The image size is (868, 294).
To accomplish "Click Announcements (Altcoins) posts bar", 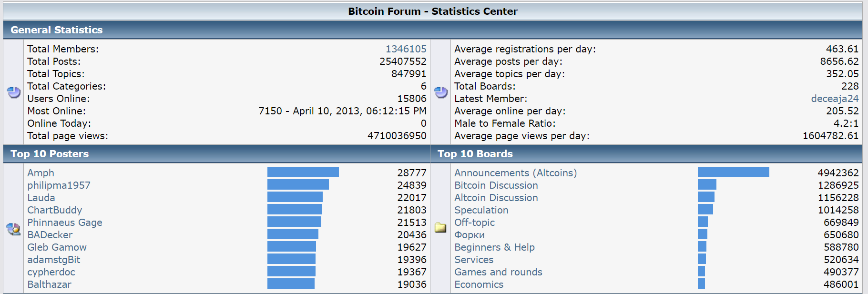I will pyautogui.click(x=734, y=172).
